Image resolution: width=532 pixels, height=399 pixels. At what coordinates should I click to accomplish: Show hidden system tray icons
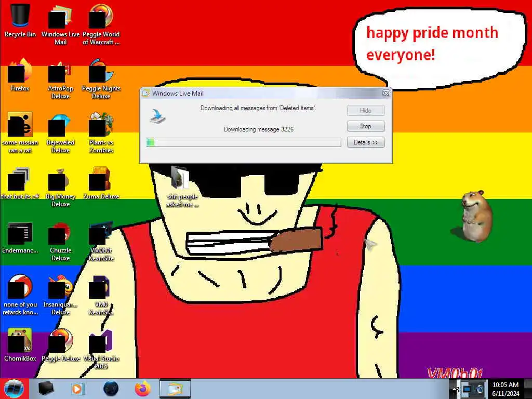tap(455, 389)
